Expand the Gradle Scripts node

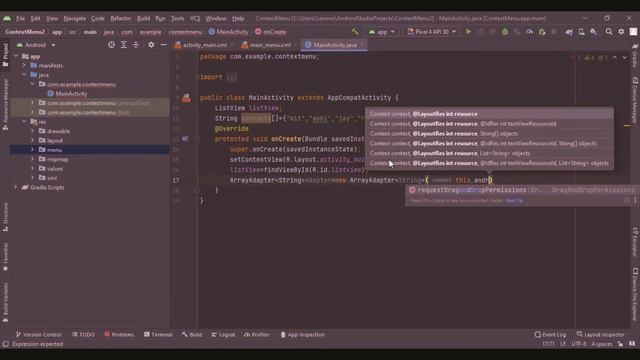[16, 187]
